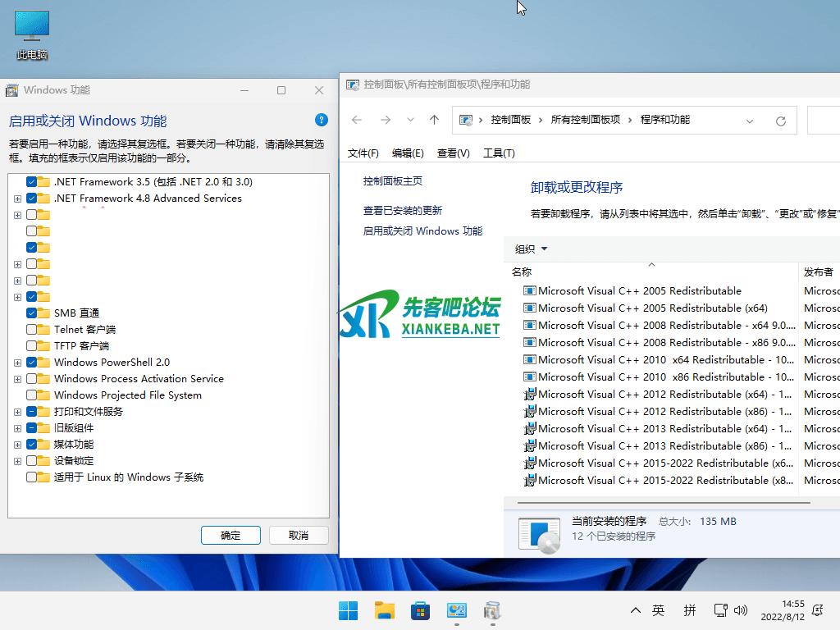Click the OK button in Windows Features
Image resolution: width=840 pixels, height=630 pixels.
tap(231, 535)
